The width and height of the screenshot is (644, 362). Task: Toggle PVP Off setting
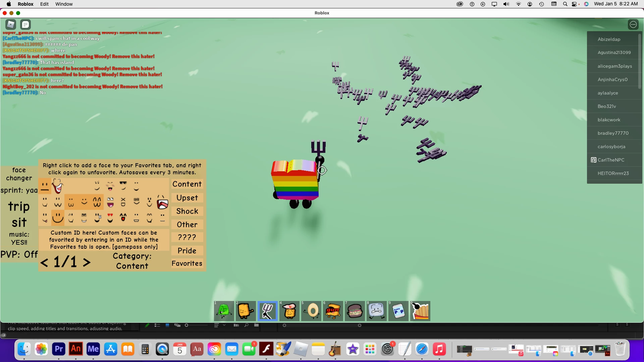click(x=19, y=254)
